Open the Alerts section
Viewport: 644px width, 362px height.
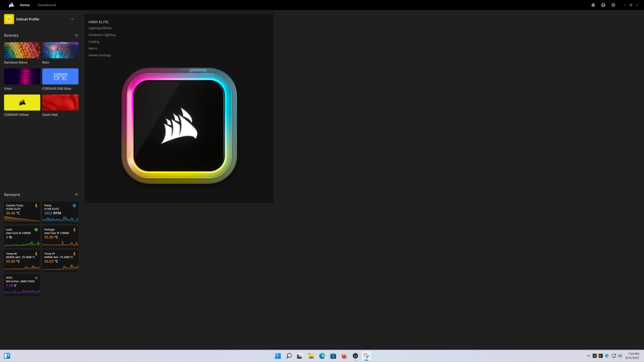[93, 48]
